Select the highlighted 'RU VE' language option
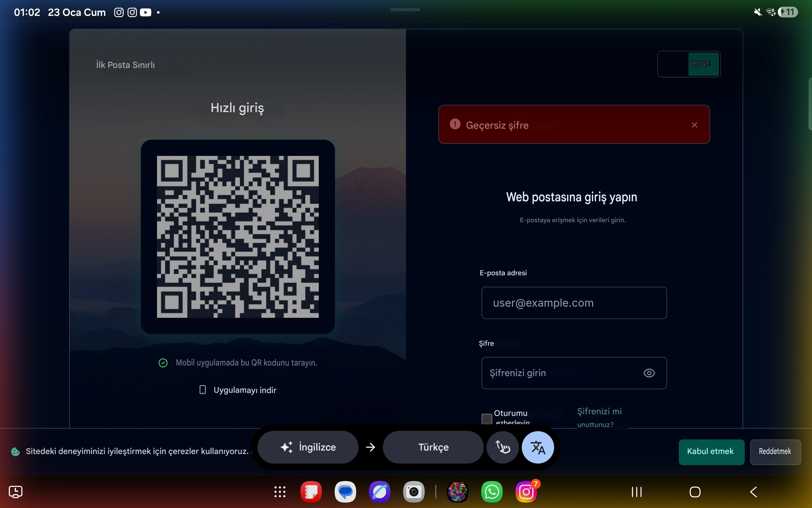Viewport: 812px width, 508px height. click(x=703, y=64)
